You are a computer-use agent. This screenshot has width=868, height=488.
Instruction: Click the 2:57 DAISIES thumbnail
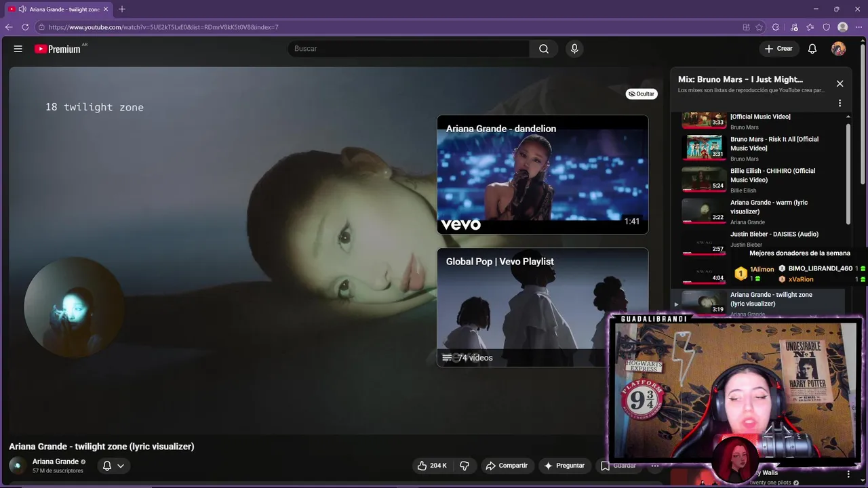[x=704, y=242]
